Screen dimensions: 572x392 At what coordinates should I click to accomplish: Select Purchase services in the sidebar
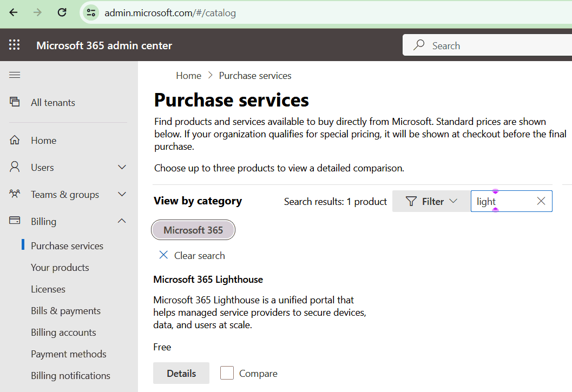[67, 246]
